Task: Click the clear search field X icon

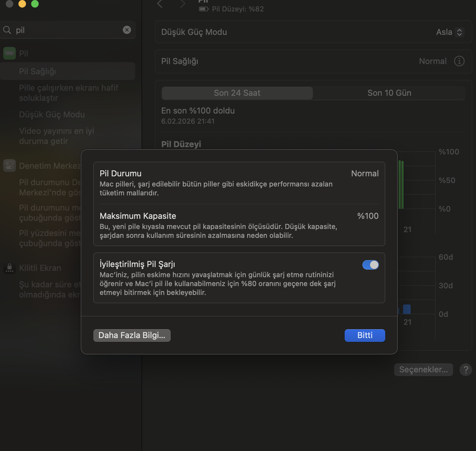Action: pyautogui.click(x=127, y=30)
